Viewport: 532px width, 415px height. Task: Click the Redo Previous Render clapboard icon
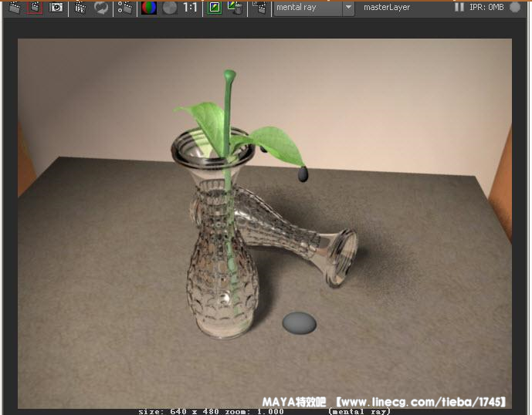click(14, 8)
